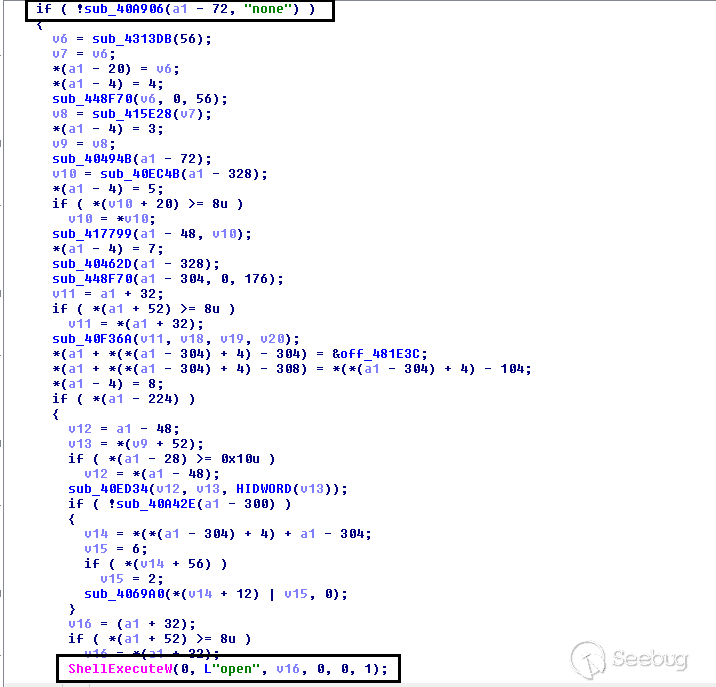
Task: Click sub_448F70(v6, 0, 56) call
Action: 140,99
